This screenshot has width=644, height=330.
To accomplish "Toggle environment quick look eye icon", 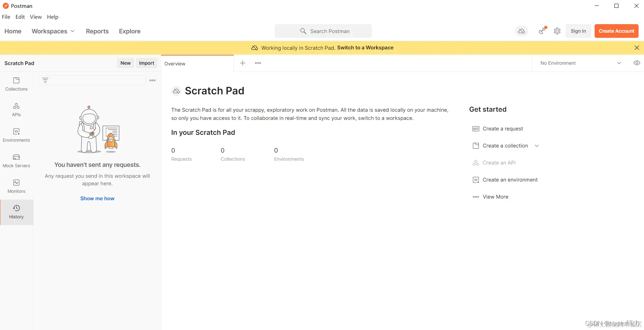I will click(x=637, y=63).
